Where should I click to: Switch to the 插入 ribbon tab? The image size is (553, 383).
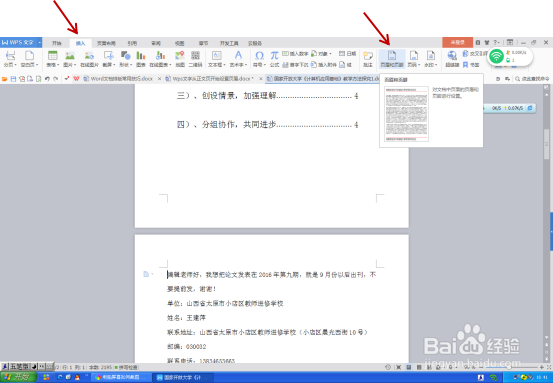pyautogui.click(x=80, y=43)
